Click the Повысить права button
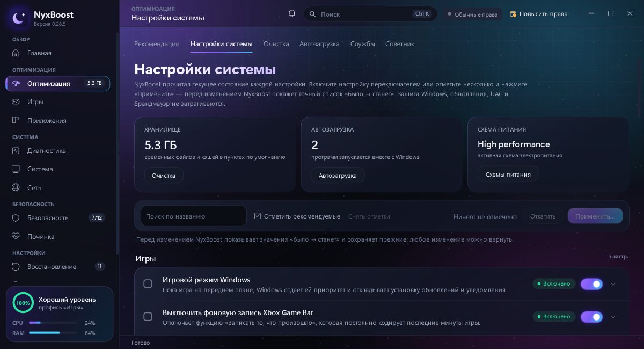 [x=539, y=14]
